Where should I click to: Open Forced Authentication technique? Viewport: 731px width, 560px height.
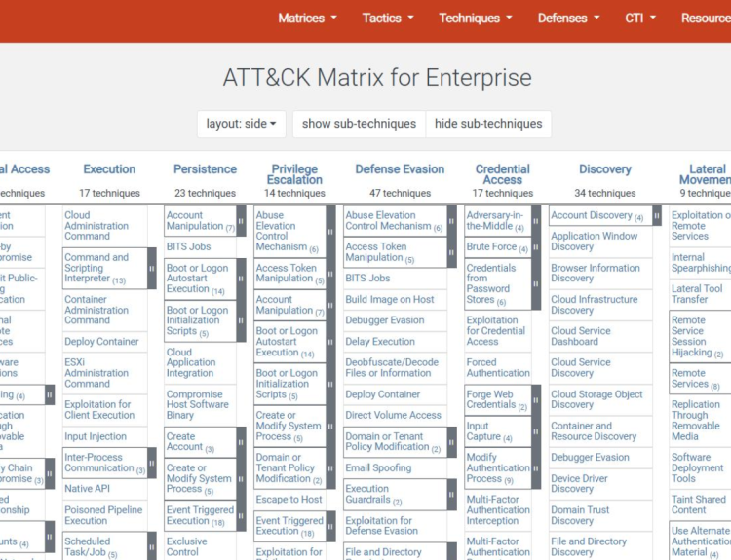pyautogui.click(x=498, y=367)
